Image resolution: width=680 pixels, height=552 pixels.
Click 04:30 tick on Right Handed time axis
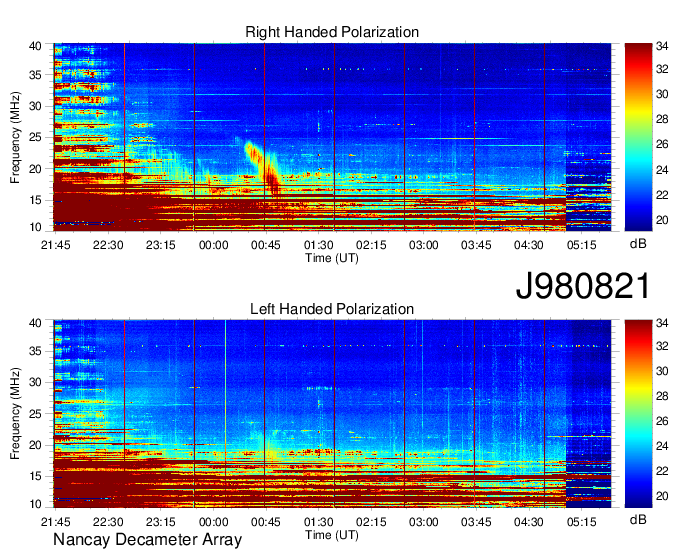[529, 245]
